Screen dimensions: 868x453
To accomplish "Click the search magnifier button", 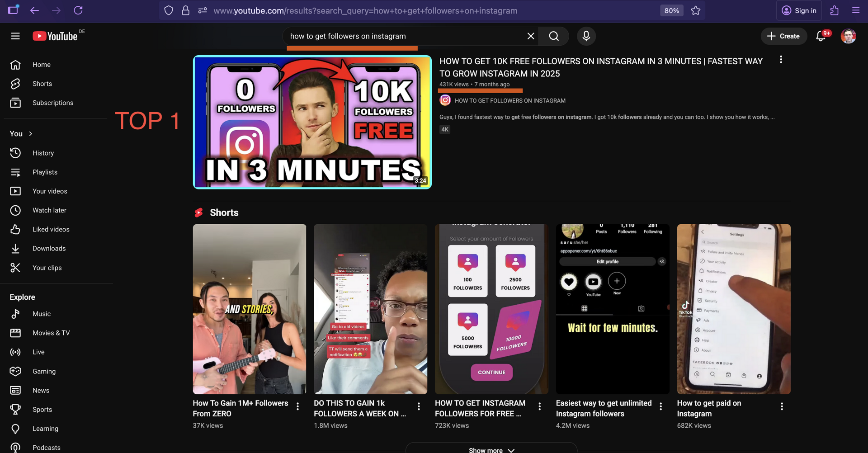I will coord(554,36).
